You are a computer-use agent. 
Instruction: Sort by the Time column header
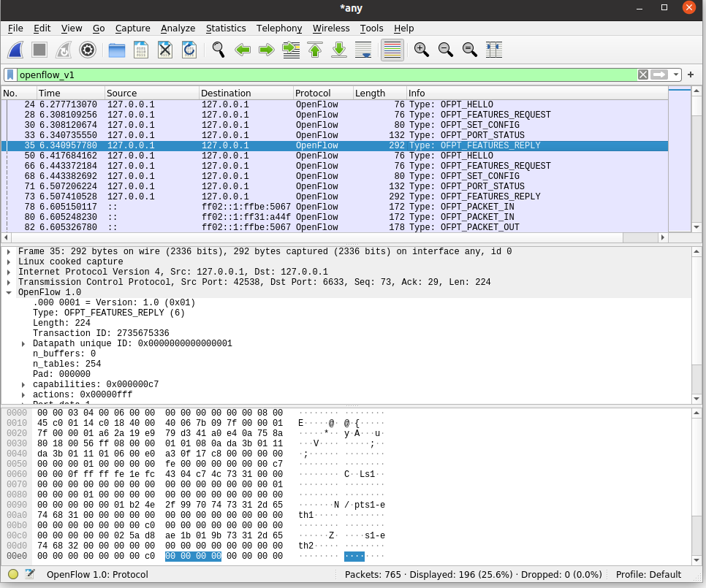pyautogui.click(x=71, y=93)
